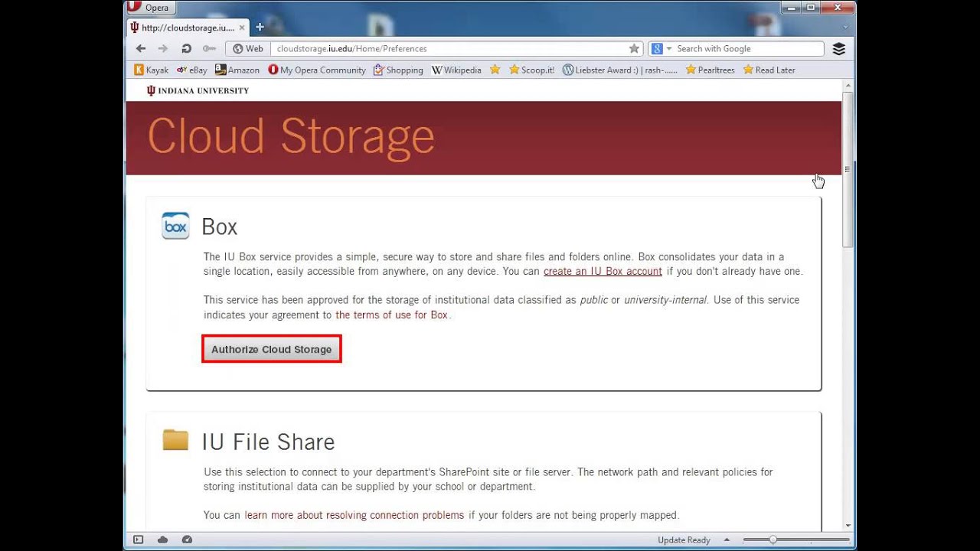This screenshot has width=980, height=551.
Task: Click the IU File Share heading
Action: 269,442
